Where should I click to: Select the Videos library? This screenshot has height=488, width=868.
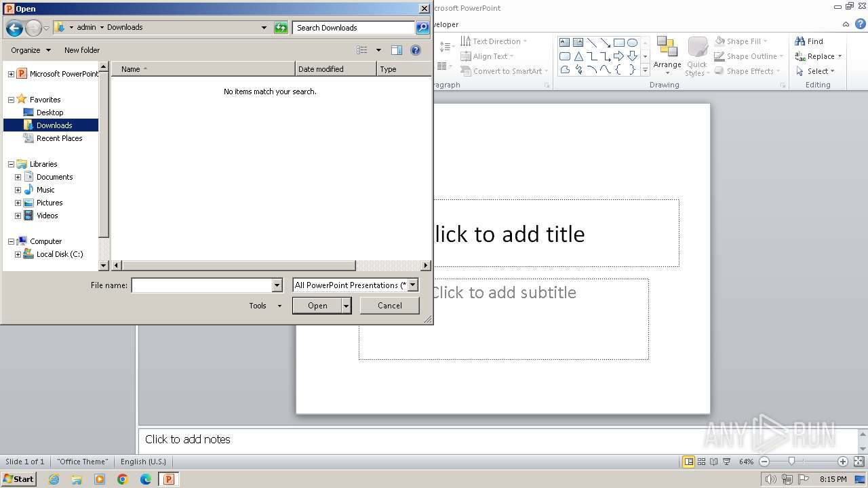coord(47,216)
